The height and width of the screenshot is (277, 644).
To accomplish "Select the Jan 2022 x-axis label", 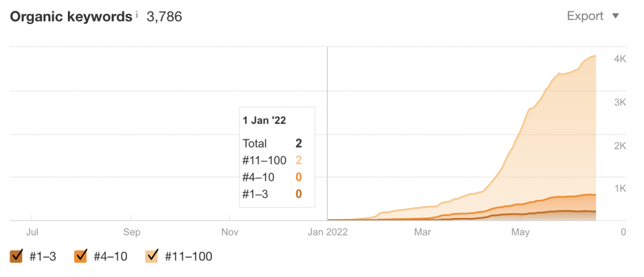I will tap(327, 232).
